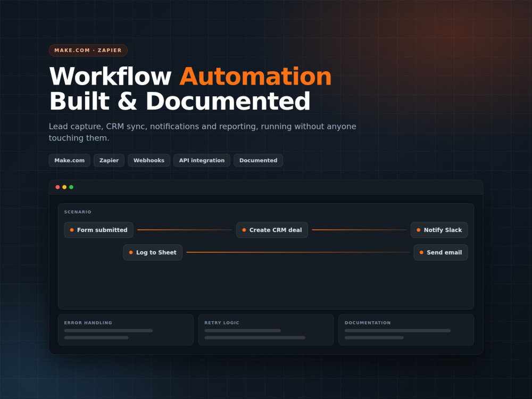This screenshot has height=399, width=532.
Task: Click the orange dot in Notify Slack
Action: point(419,230)
